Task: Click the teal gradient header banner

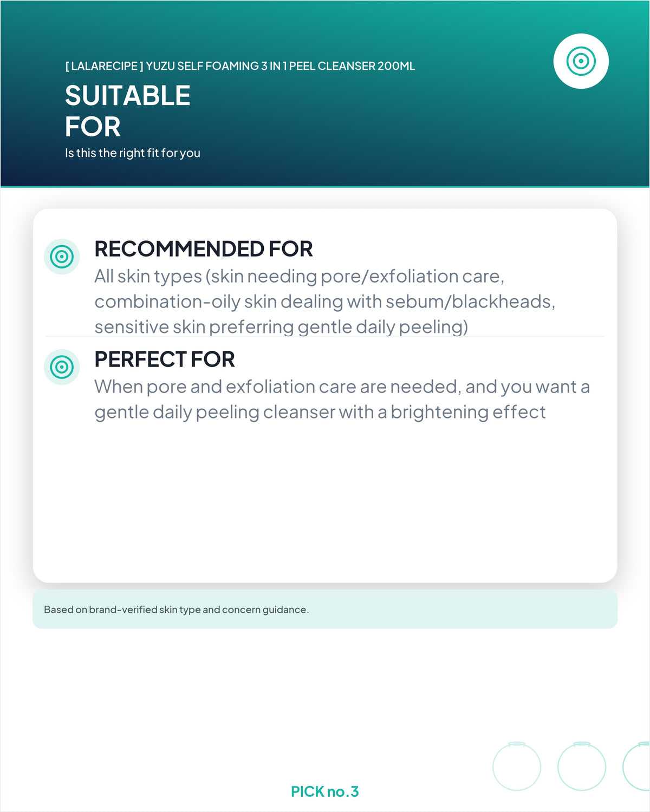Action: click(x=325, y=94)
